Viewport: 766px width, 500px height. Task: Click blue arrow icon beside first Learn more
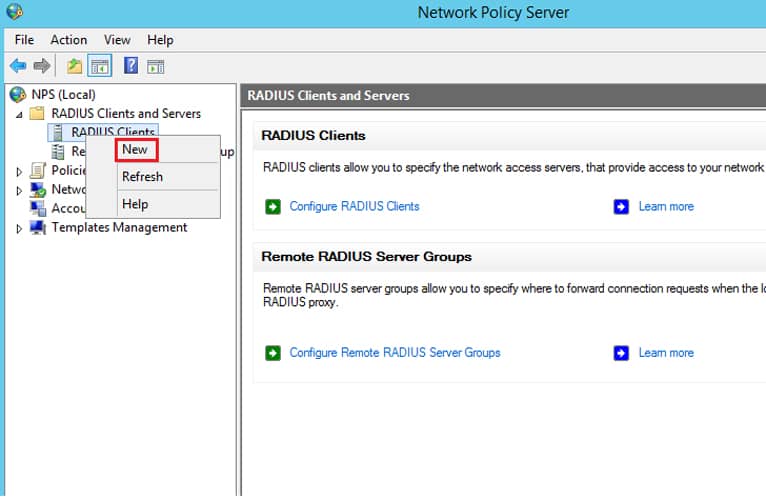621,207
